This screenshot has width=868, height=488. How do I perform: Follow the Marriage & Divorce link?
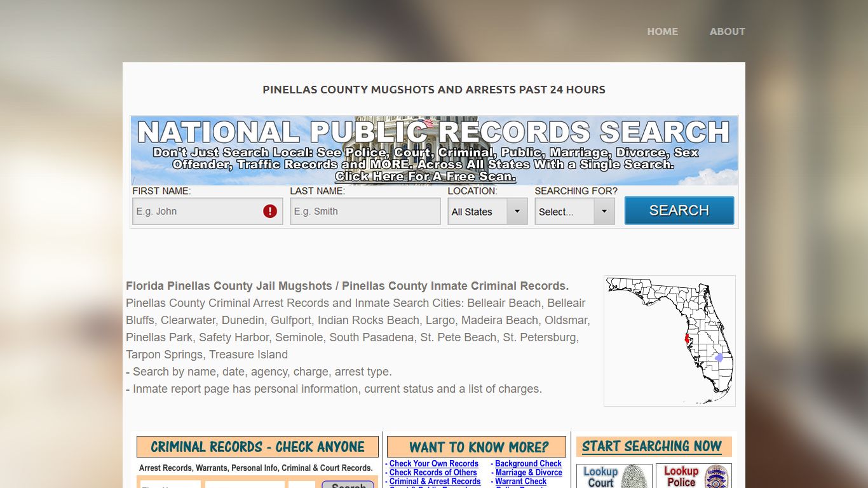528,473
